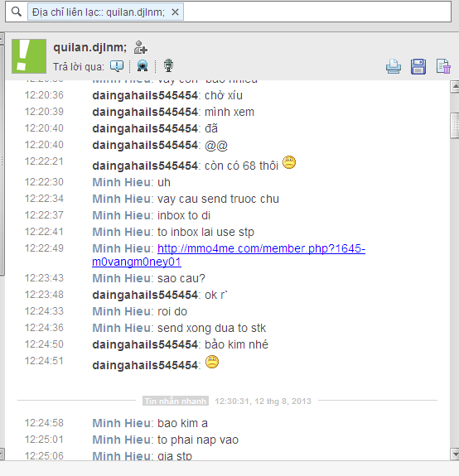Click the left pane's scroll down arrow
This screenshot has height=476, width=459.
click(2, 454)
